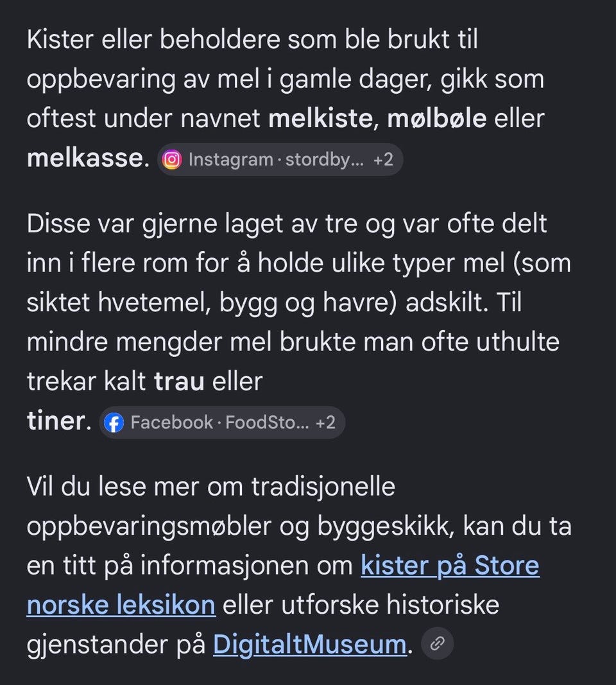Click the Instagram logo icon
This screenshot has width=616, height=685.
pos(172,159)
